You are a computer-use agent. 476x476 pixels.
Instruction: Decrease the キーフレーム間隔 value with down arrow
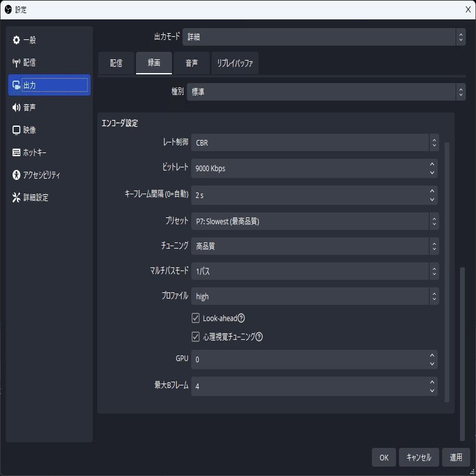click(432, 200)
